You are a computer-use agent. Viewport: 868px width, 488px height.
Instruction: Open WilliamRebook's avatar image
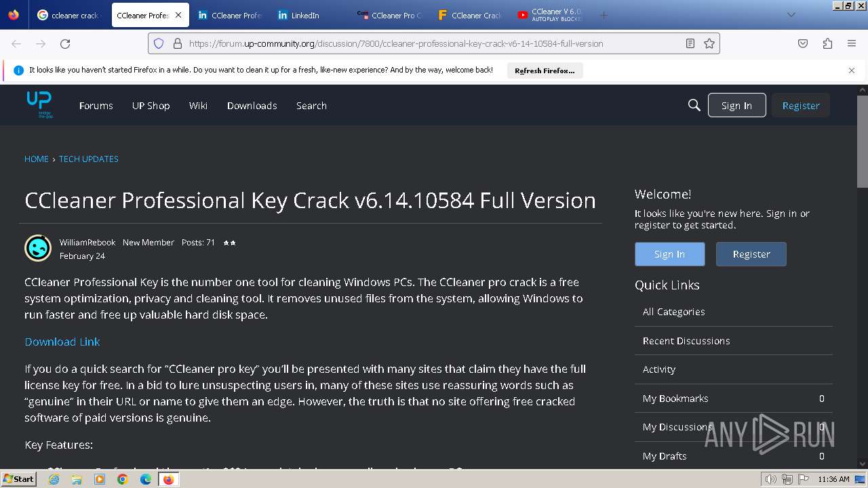(38, 248)
